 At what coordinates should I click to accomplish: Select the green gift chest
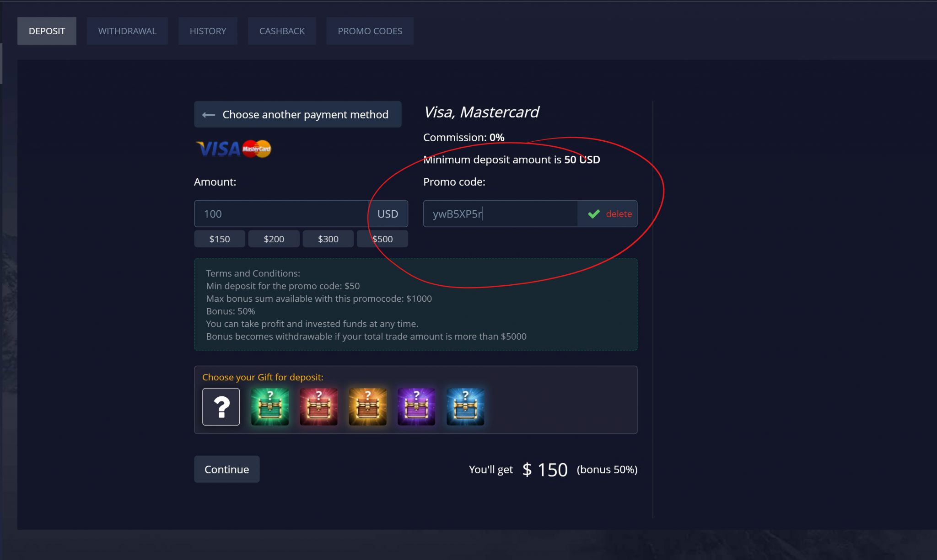(269, 406)
